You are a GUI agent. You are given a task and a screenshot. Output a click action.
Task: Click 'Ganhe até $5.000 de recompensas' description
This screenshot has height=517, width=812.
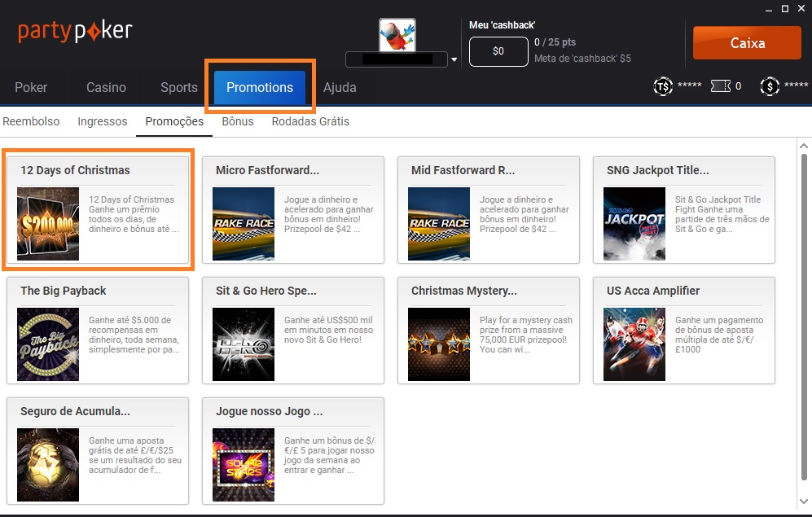[134, 335]
